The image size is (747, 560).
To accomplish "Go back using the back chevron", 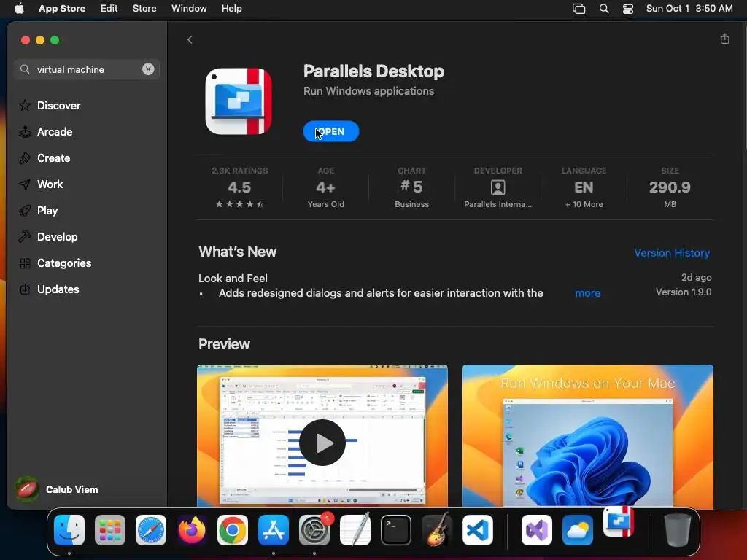I will tap(190, 39).
